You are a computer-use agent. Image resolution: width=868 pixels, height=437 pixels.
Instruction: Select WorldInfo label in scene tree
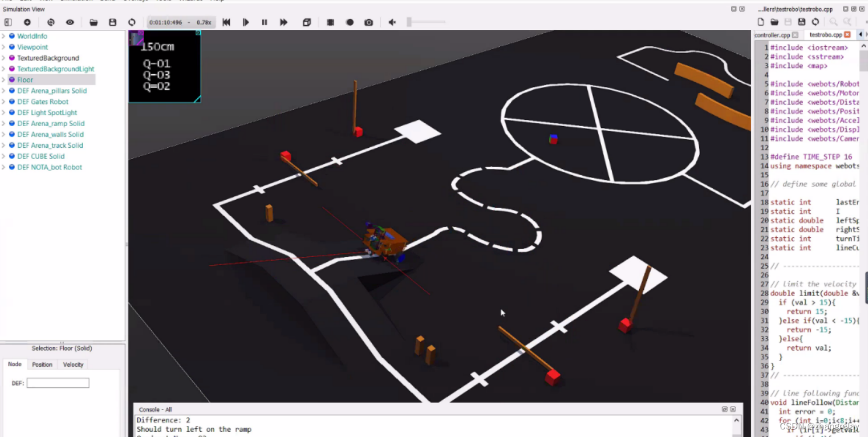[32, 36]
